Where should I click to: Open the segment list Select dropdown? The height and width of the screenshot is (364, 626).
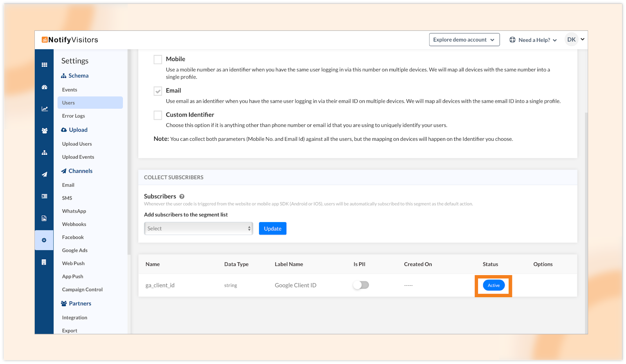point(198,228)
